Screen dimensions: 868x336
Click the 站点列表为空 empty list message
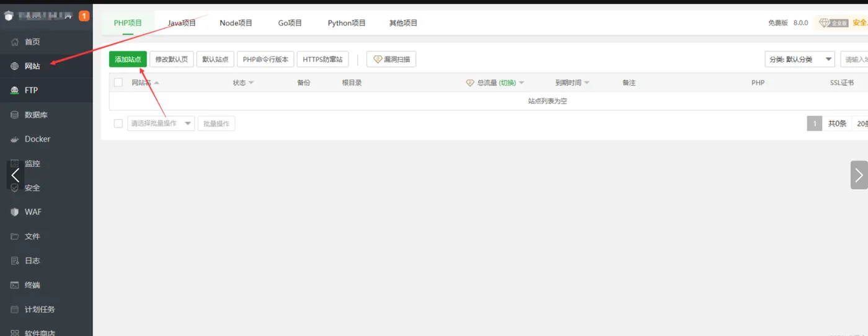(x=547, y=101)
